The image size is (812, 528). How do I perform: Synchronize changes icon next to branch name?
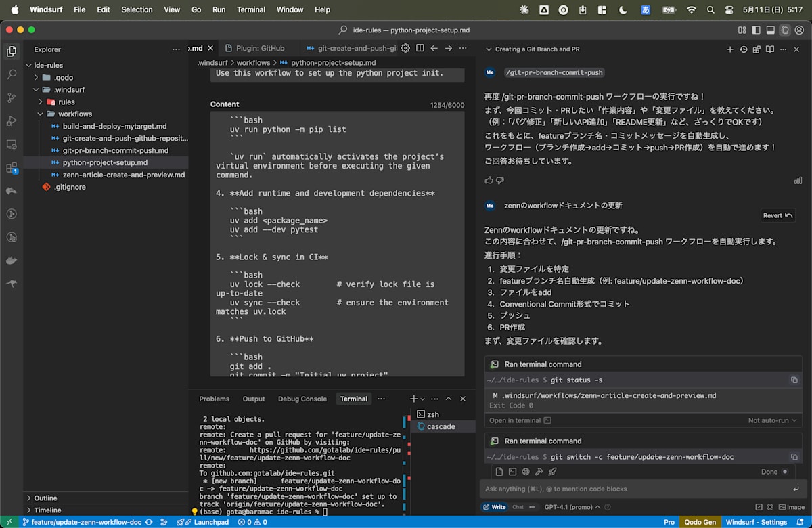pos(148,522)
